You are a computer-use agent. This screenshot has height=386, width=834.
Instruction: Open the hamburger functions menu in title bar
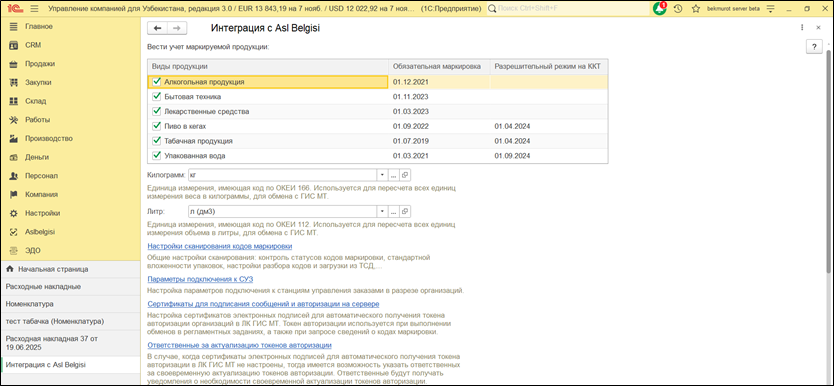click(x=35, y=9)
